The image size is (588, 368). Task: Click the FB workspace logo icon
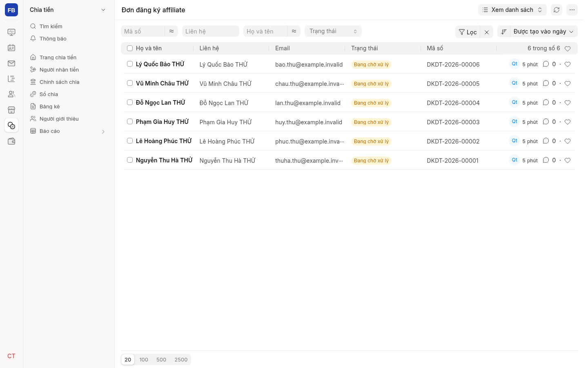(11, 10)
